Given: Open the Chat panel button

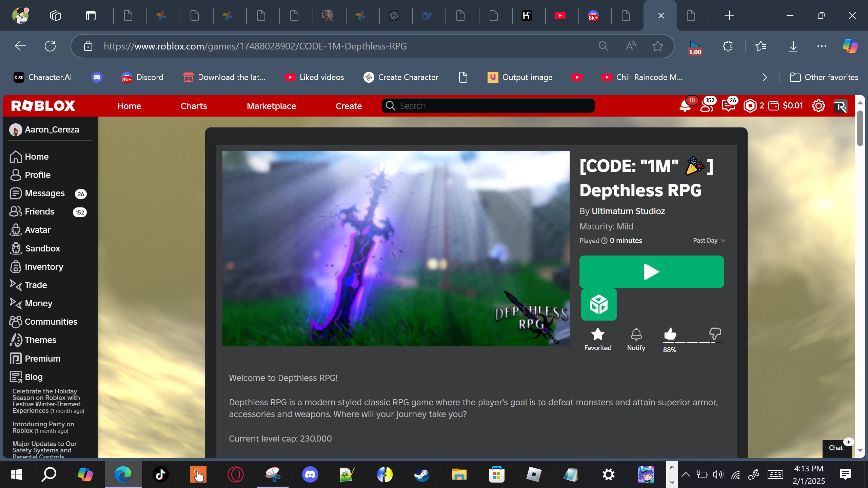Looking at the screenshot, I should click(836, 448).
